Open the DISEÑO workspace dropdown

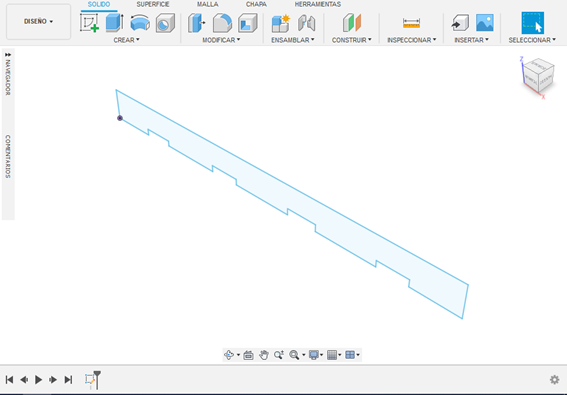pos(38,22)
